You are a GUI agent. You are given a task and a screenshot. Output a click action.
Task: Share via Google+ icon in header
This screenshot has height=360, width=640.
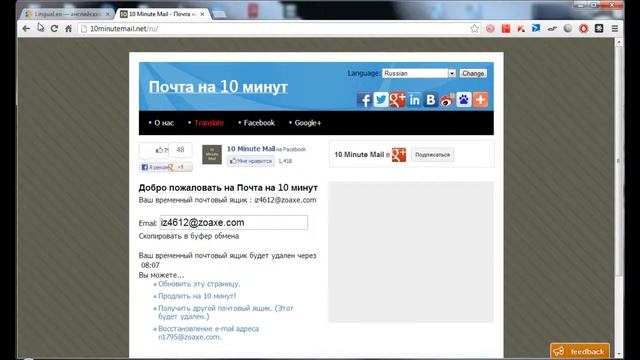point(398,100)
